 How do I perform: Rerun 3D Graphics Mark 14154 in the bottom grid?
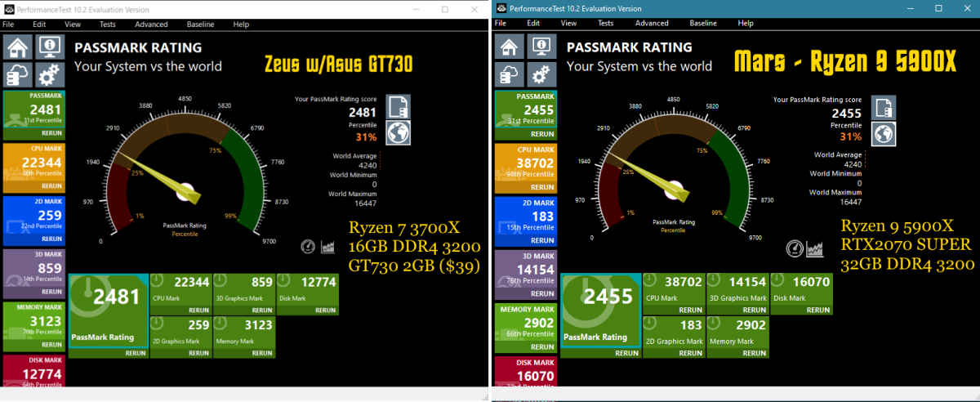755,310
